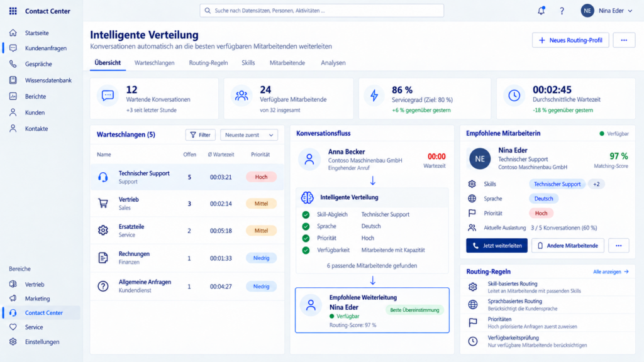
Task: Sort by the Ø Wartezeit column header
Action: tap(221, 155)
